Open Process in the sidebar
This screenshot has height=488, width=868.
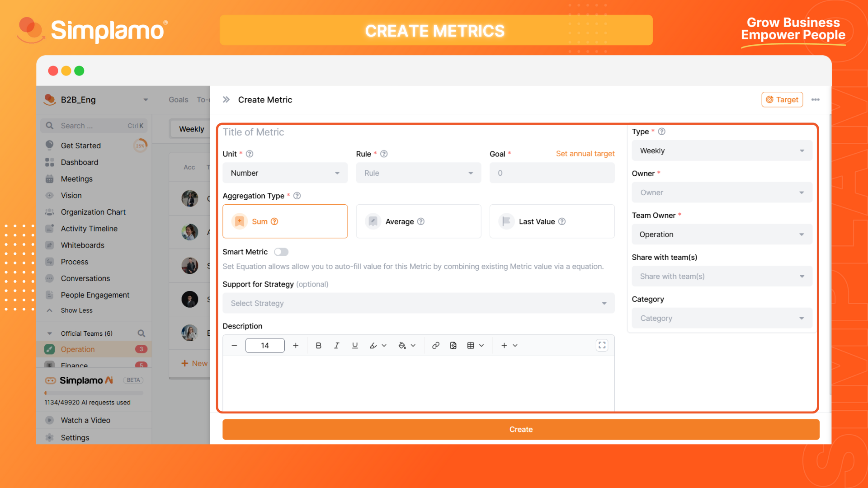(74, 262)
